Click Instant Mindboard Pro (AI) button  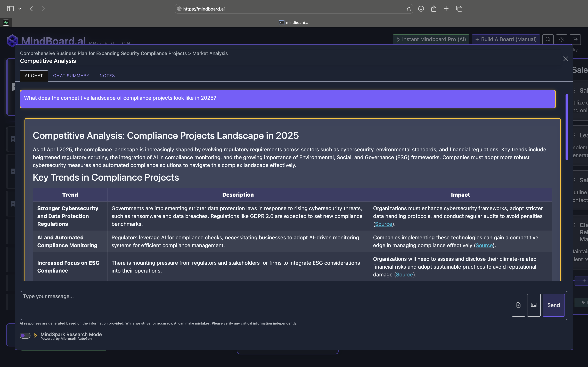point(431,39)
